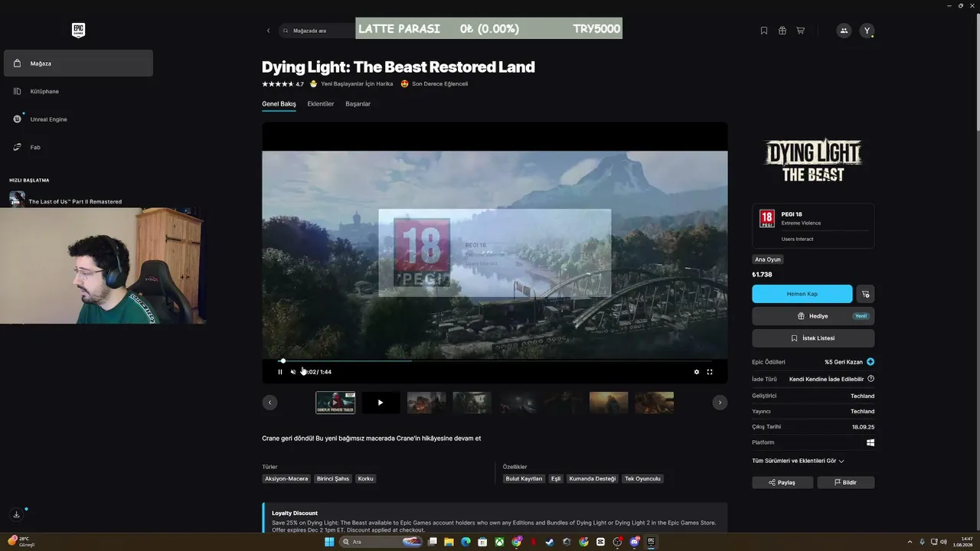Viewport: 980px width, 551px height.
Task: Click the 4.7 star rating
Action: pos(283,84)
